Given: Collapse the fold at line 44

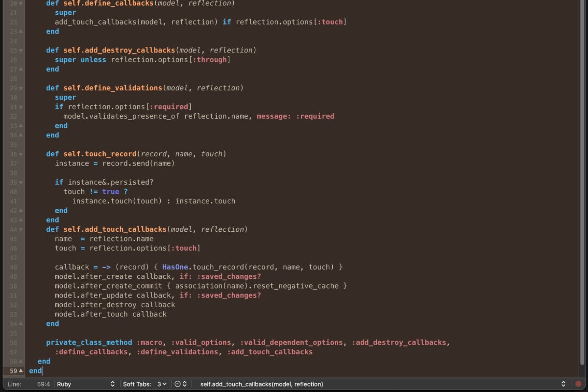Looking at the screenshot, I should (21, 229).
